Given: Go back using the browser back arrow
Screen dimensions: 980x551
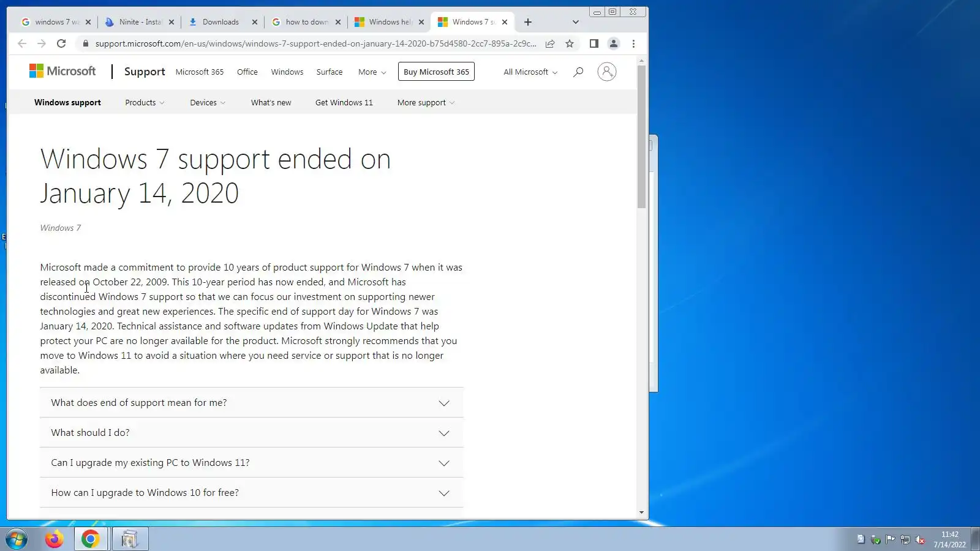Looking at the screenshot, I should tap(22, 43).
